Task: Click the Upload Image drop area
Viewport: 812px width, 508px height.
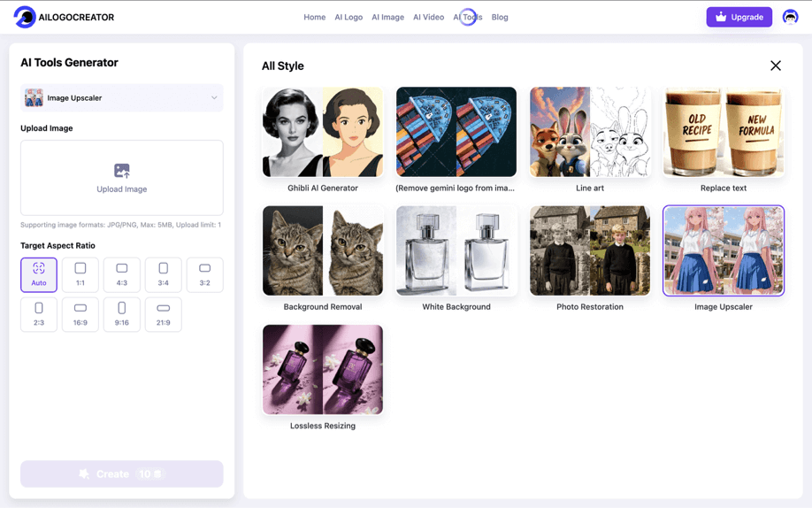Action: click(122, 178)
